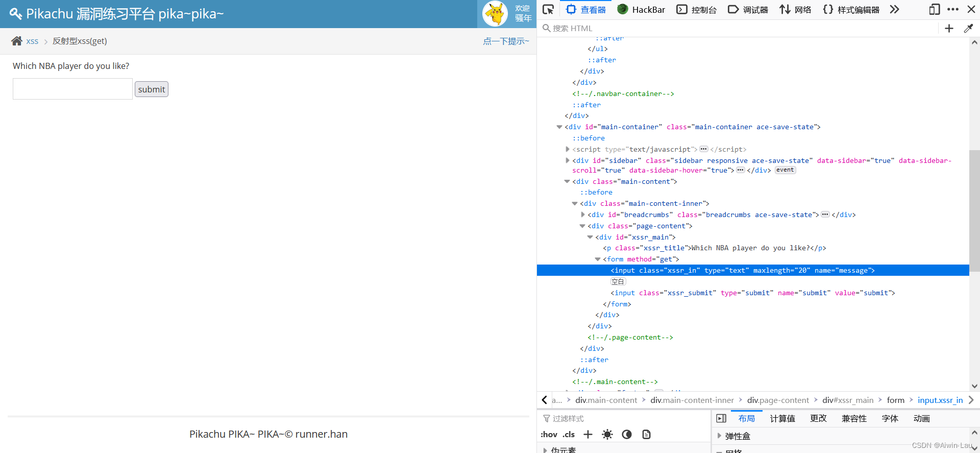Click the create new node plus icon

(x=949, y=29)
